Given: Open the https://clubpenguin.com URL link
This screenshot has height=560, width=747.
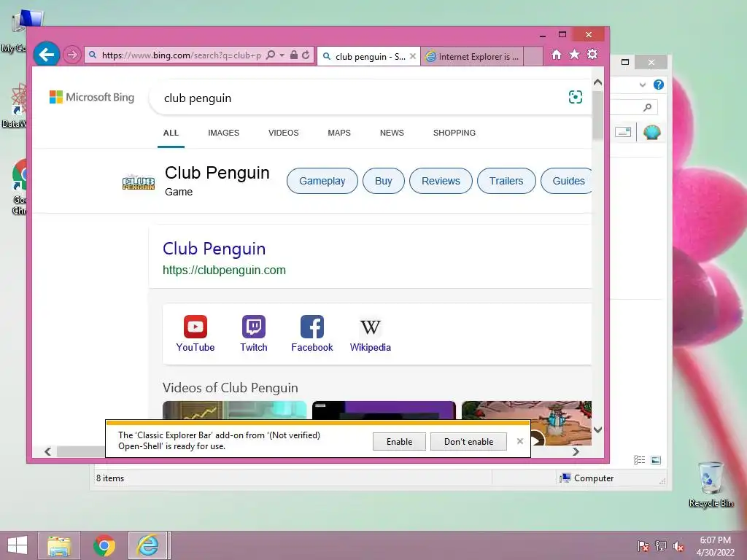Looking at the screenshot, I should coord(225,270).
